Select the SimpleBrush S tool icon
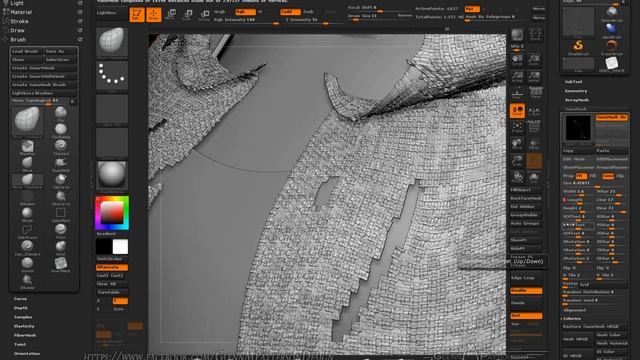 coord(578,47)
